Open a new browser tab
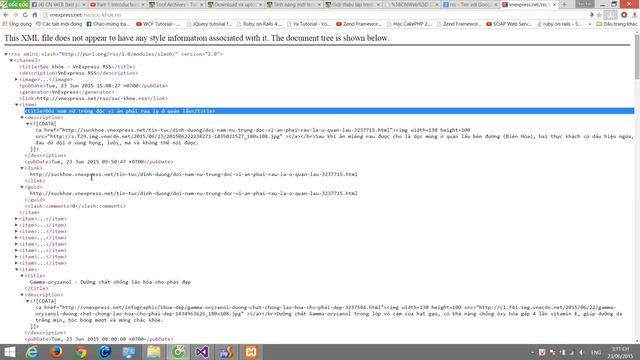This screenshot has width=640, height=360. pos(564,4)
